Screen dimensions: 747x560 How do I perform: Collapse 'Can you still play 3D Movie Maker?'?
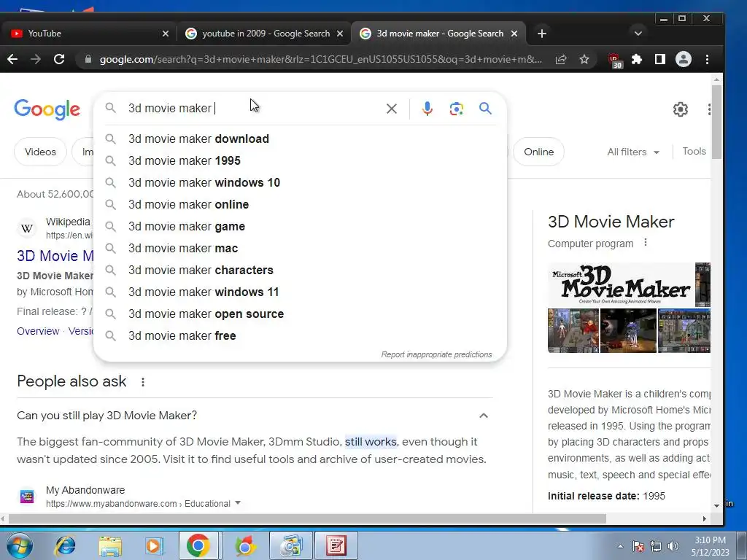[483, 416]
